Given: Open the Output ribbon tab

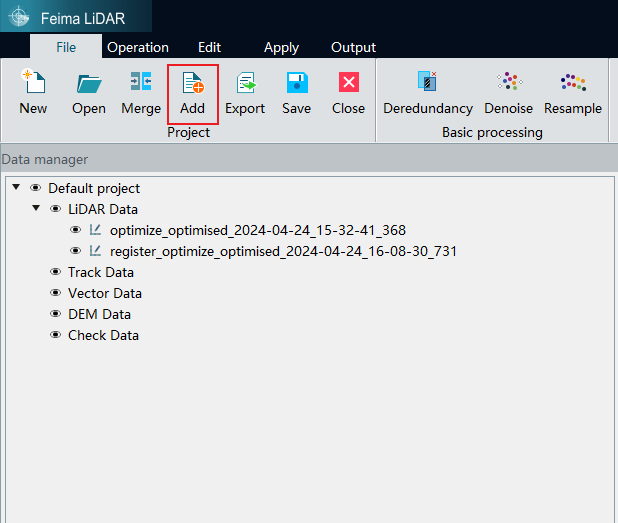Looking at the screenshot, I should [353, 47].
